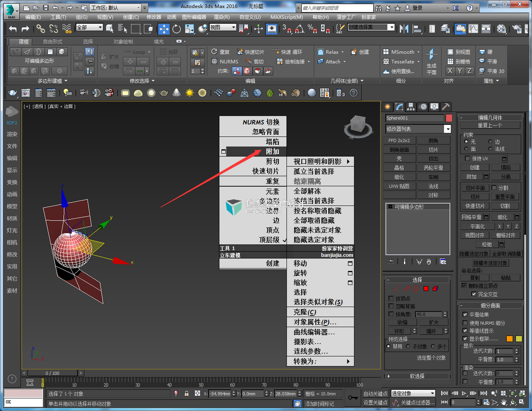Select Element sub-object level in Selection rollout
Screen dimensions: 532x411
435,289
